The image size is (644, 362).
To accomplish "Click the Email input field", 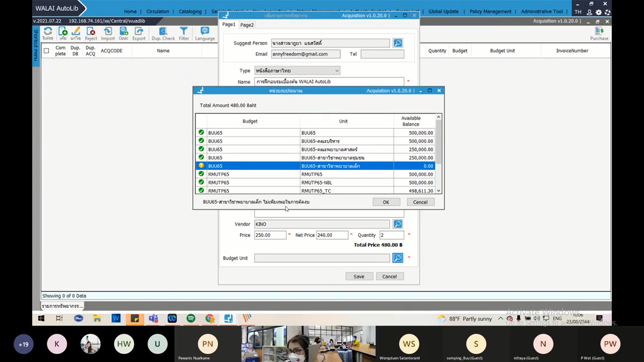I will pyautogui.click(x=305, y=54).
